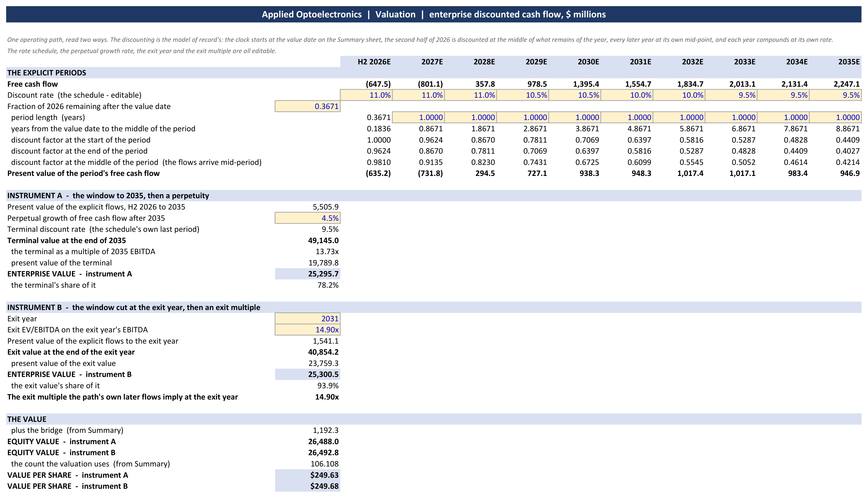The image size is (868, 498).
Task: Click the Applied Optoelectronics title banner
Action: click(434, 14)
